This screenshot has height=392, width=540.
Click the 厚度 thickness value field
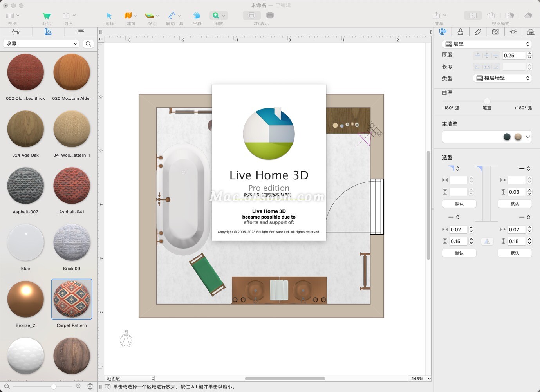coord(514,55)
